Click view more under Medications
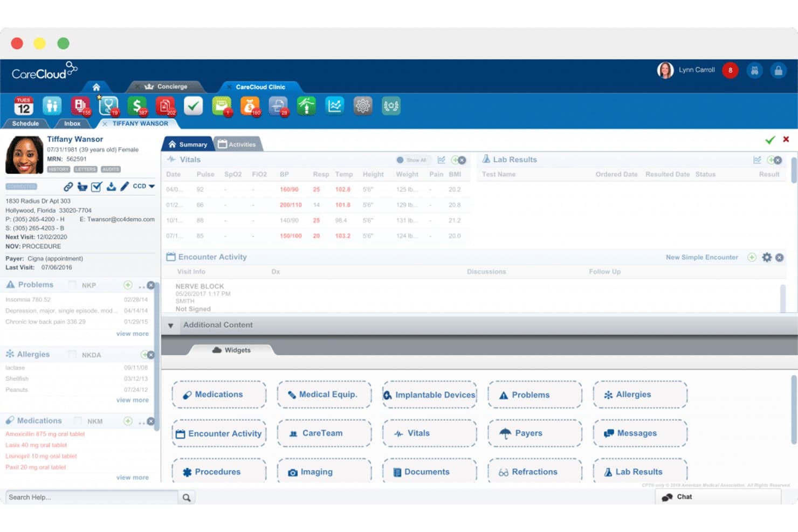 pos(133,478)
